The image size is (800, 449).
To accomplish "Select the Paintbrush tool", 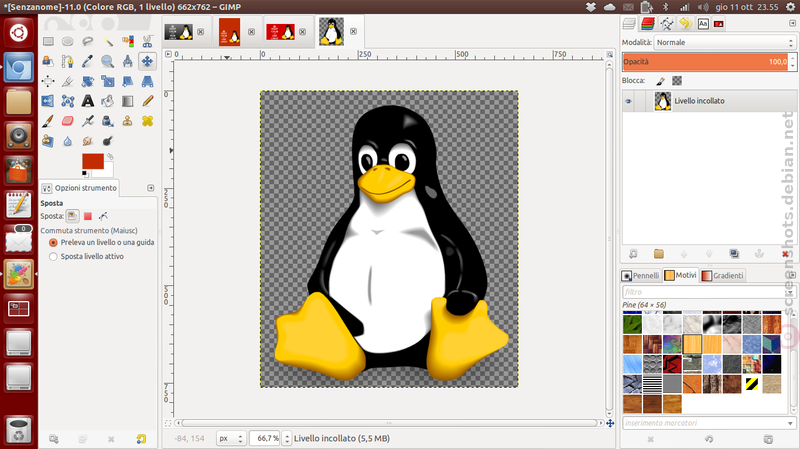I will coord(48,121).
